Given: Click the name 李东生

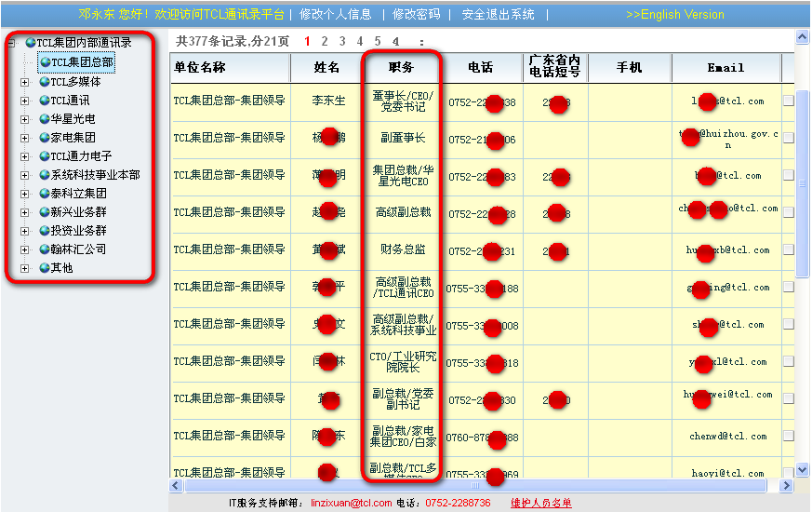Looking at the screenshot, I should click(328, 101).
